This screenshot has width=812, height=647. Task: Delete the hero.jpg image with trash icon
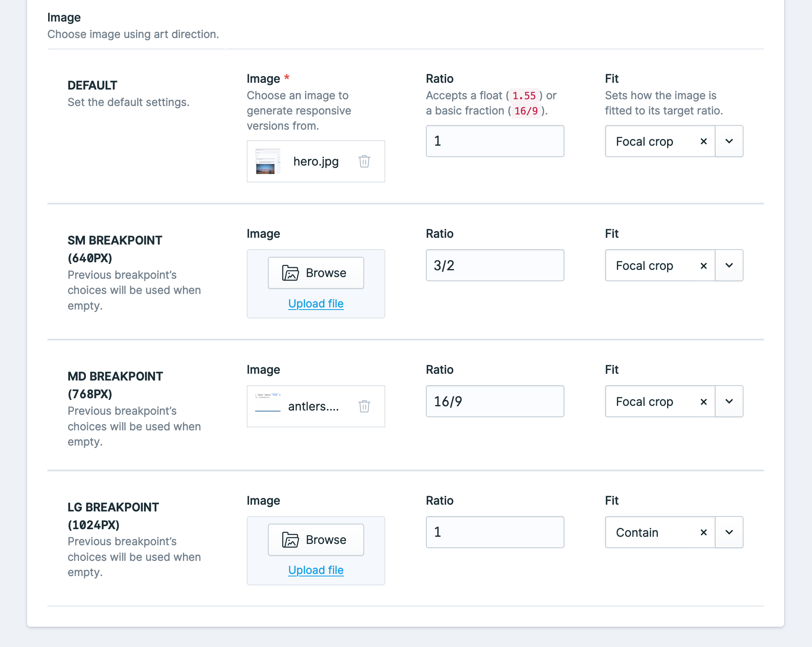364,161
